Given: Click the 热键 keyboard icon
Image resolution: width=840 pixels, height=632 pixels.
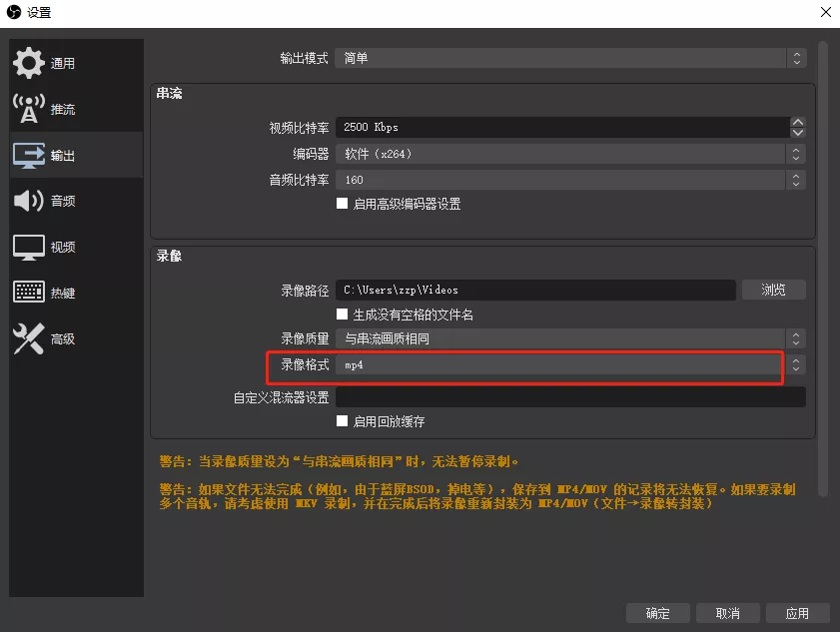Looking at the screenshot, I should point(28,293).
